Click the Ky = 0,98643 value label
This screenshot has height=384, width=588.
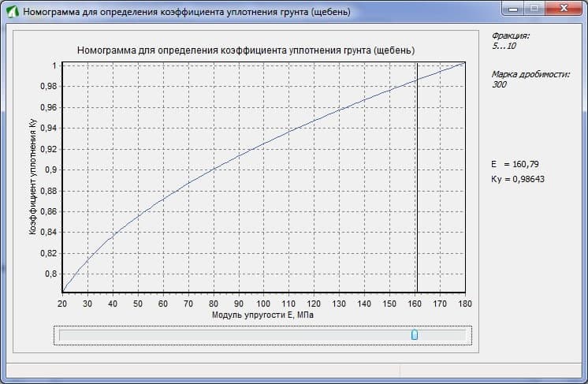(x=518, y=179)
